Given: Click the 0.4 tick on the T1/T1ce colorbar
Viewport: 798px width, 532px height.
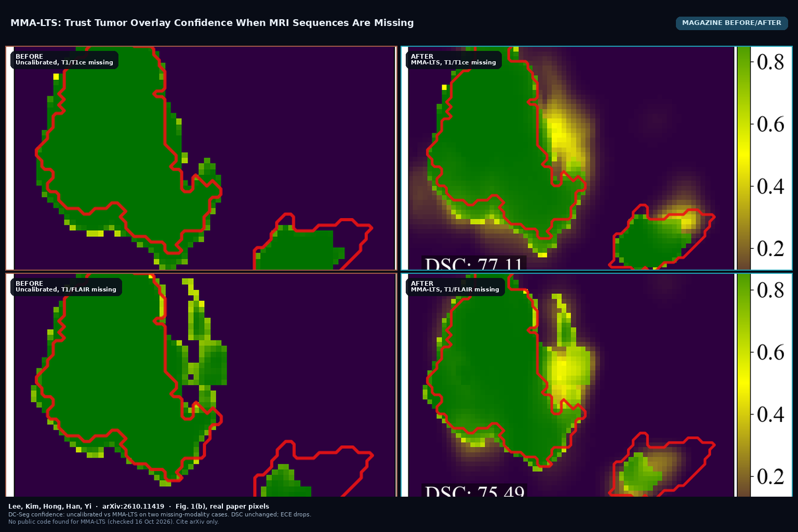Looking at the screenshot, I should tap(770, 186).
